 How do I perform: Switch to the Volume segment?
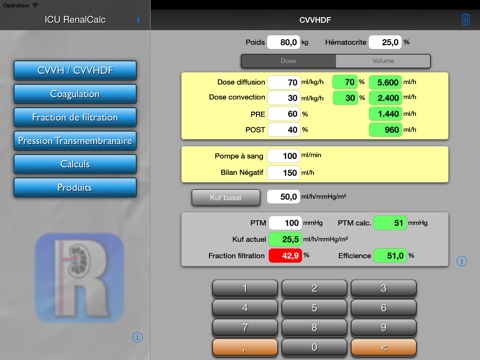pos(383,61)
